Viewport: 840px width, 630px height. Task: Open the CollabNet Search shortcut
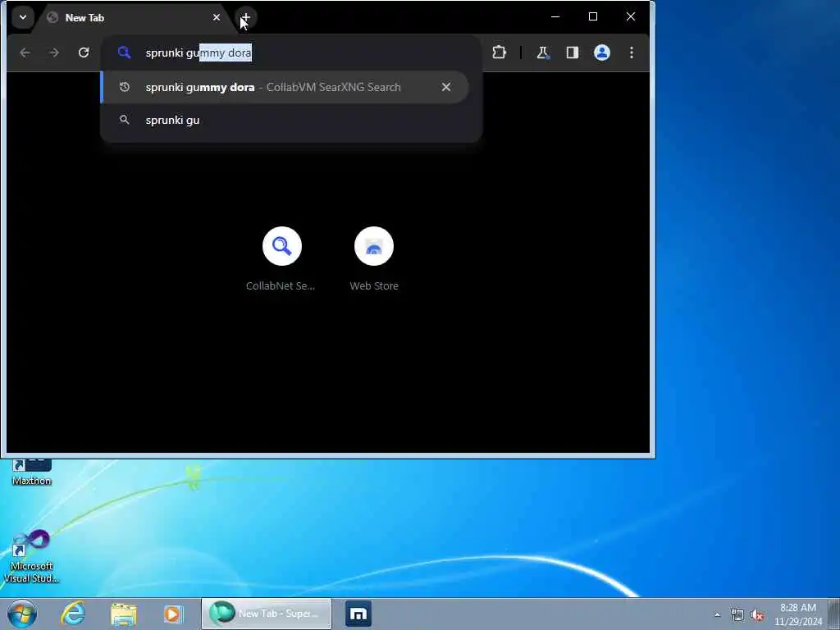[x=281, y=258]
